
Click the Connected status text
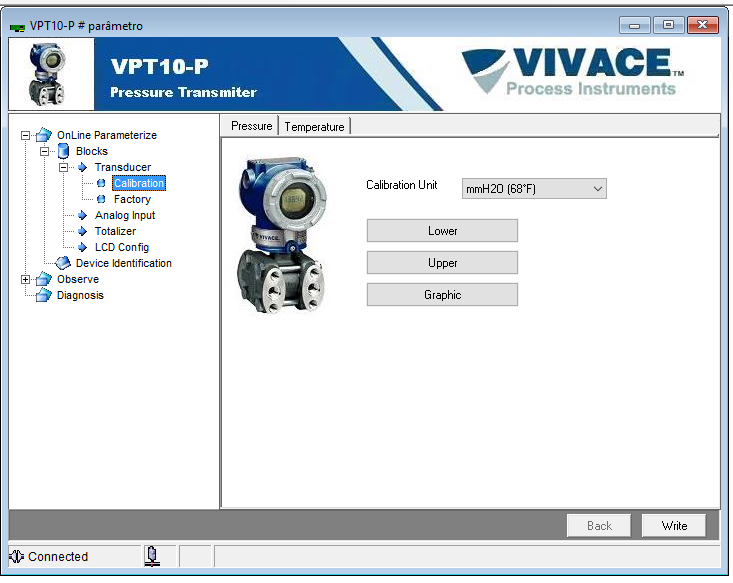[x=58, y=556]
